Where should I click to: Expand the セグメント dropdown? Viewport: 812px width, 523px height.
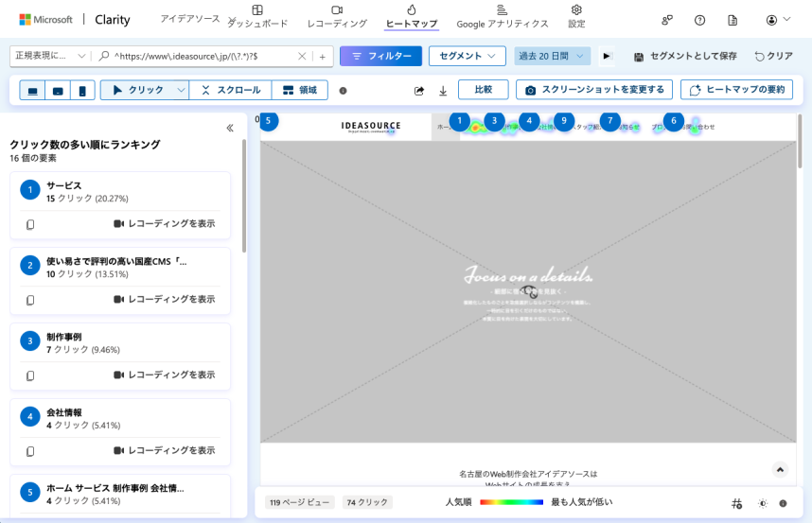tap(467, 56)
